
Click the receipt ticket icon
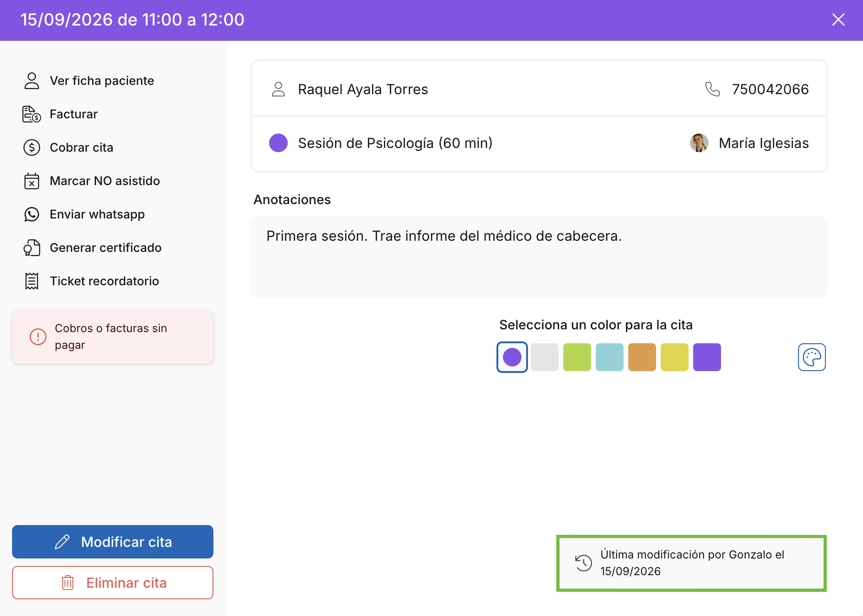pyautogui.click(x=32, y=281)
